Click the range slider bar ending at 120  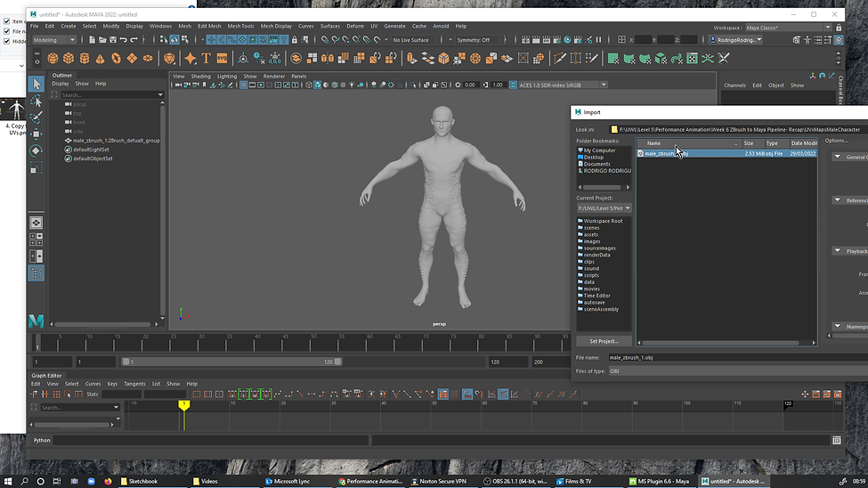coord(232,362)
